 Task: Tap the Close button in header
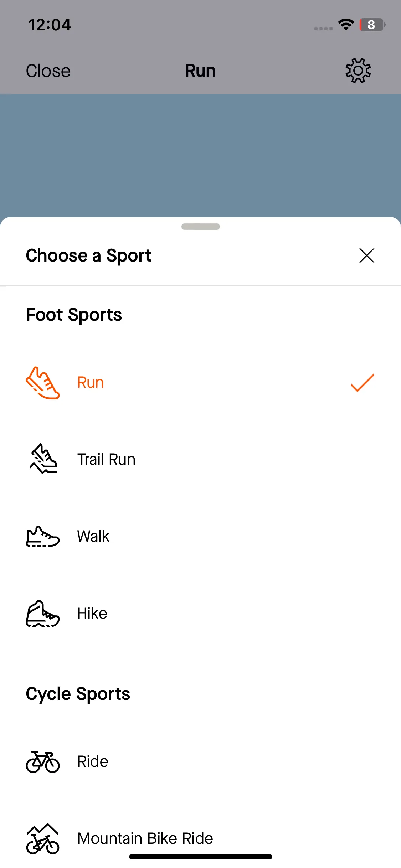[x=48, y=71]
